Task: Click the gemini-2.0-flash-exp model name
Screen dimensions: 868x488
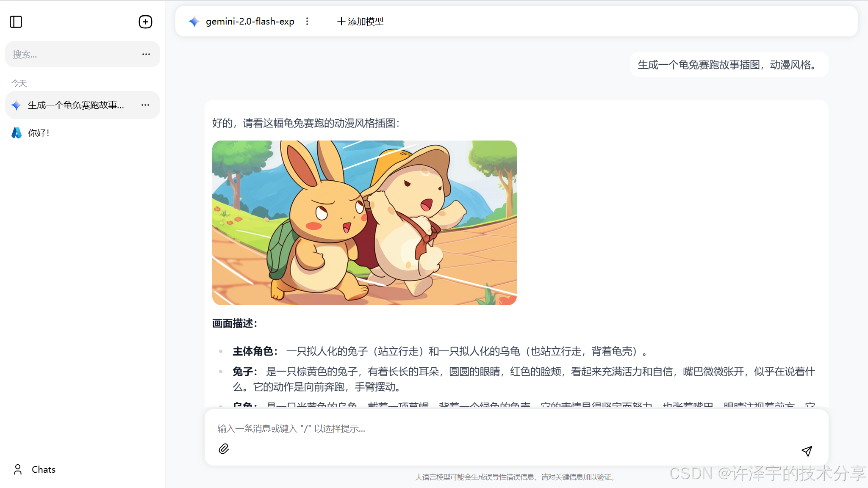Action: pyautogui.click(x=250, y=21)
